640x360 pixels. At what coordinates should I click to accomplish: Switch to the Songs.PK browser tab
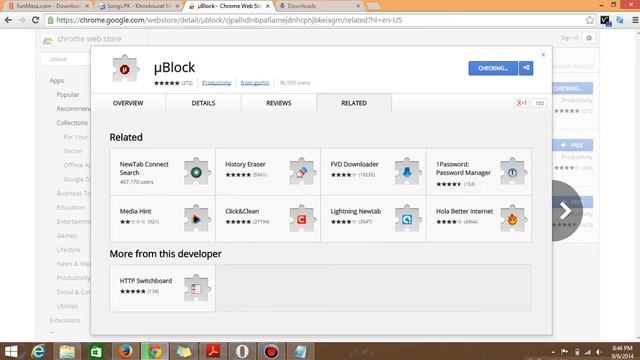pos(140,6)
